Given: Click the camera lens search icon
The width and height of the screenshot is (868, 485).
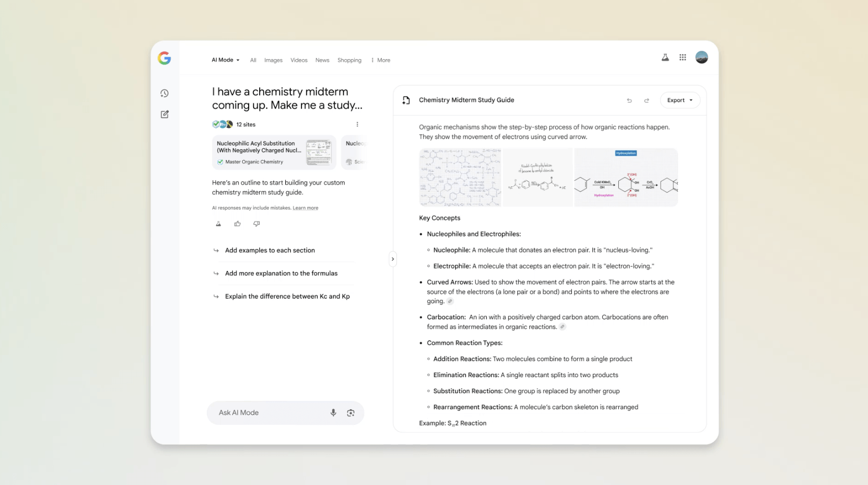Looking at the screenshot, I should 351,413.
